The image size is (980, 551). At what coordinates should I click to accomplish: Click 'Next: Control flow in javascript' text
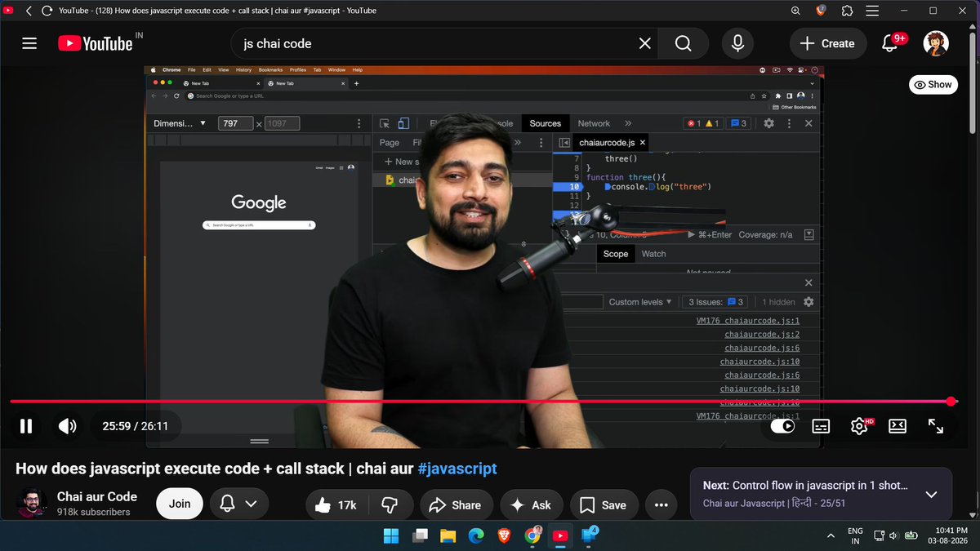point(805,485)
